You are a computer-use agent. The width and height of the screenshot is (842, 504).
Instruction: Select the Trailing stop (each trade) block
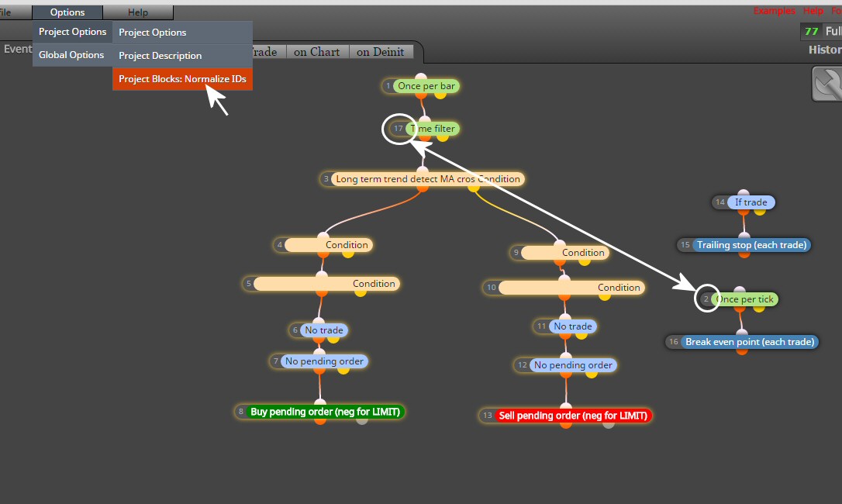coord(751,245)
